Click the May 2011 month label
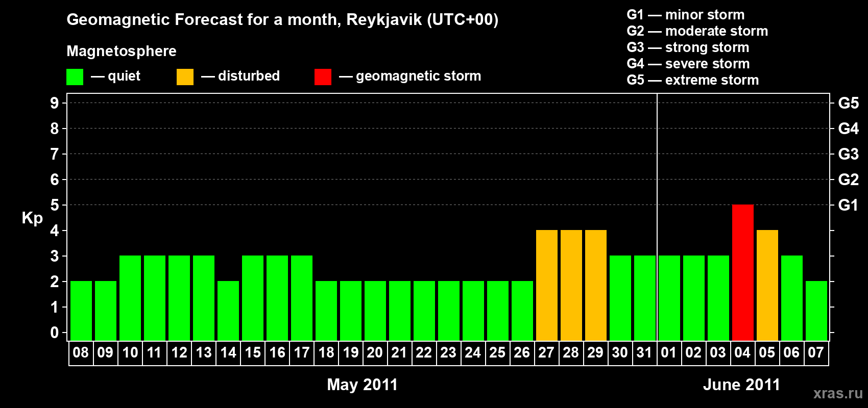The height and width of the screenshot is (408, 868). coord(362,385)
